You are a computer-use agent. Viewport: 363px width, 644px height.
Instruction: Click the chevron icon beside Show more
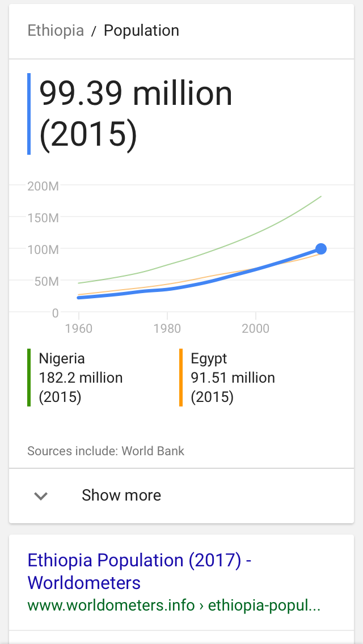tap(41, 496)
